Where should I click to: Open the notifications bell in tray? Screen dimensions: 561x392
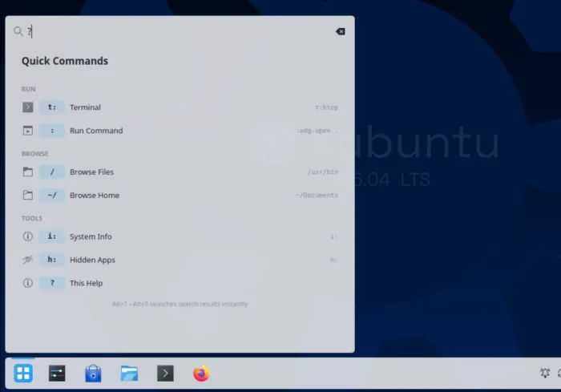coord(545,373)
